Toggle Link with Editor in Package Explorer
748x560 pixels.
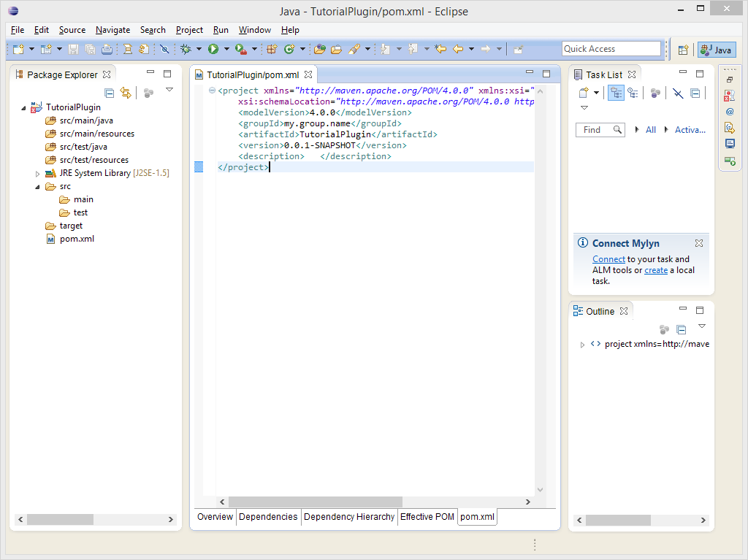[126, 93]
